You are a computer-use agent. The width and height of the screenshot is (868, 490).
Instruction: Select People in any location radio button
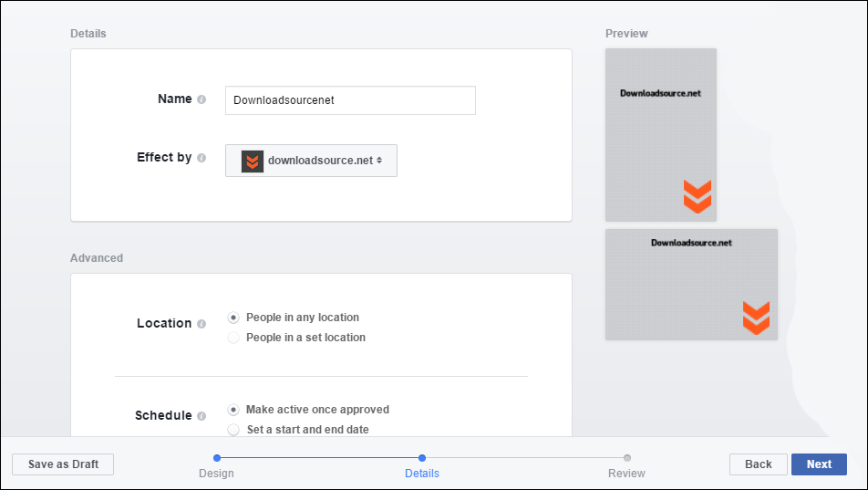pyautogui.click(x=233, y=318)
